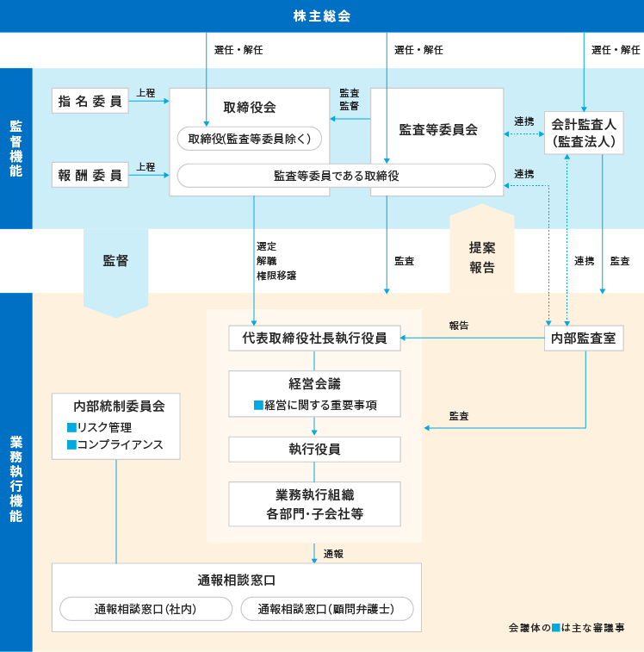The image size is (644, 652).
Task: Click the blue bullet before 経営に関する重要事項
Action: pyautogui.click(x=257, y=405)
